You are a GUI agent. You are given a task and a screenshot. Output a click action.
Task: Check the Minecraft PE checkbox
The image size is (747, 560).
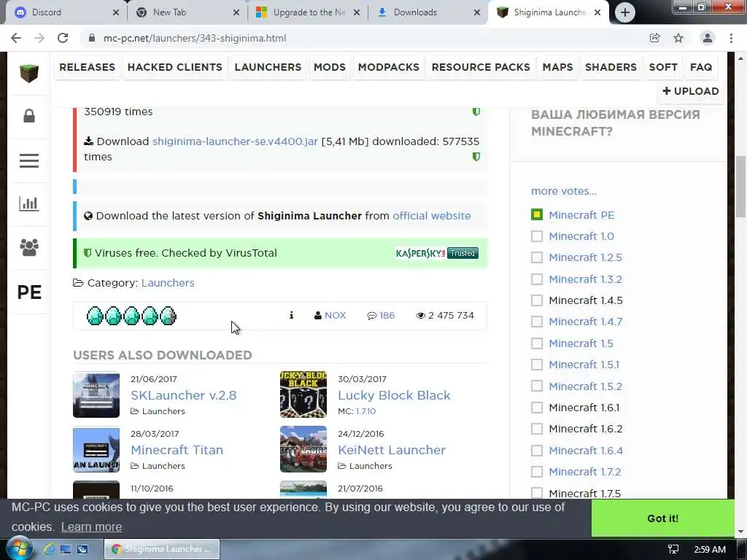coord(536,215)
